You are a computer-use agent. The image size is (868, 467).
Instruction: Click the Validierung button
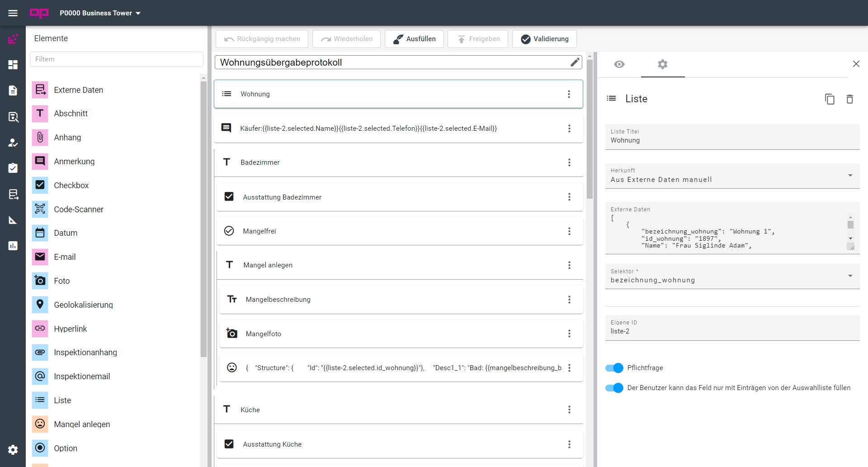point(544,39)
